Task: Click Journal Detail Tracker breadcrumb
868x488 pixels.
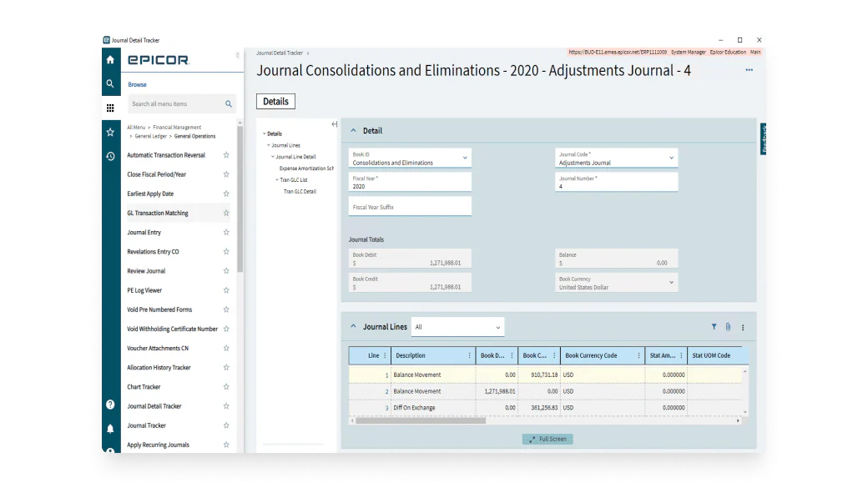Action: point(280,53)
